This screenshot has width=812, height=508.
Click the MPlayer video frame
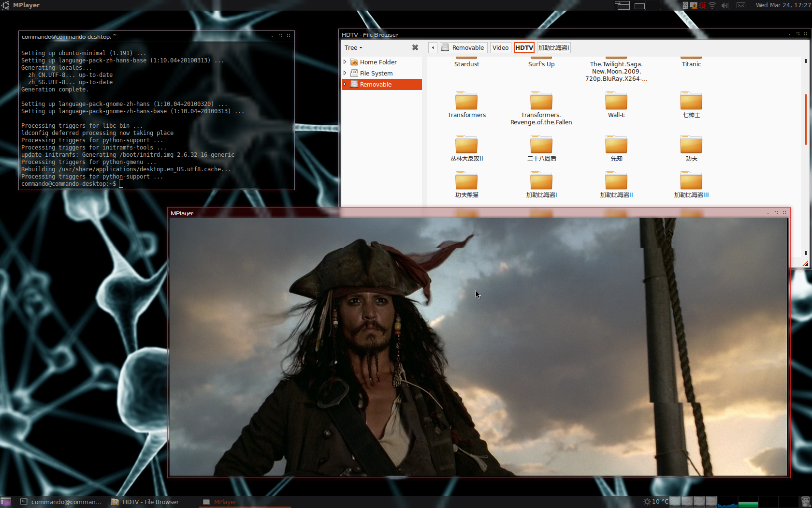click(x=478, y=347)
